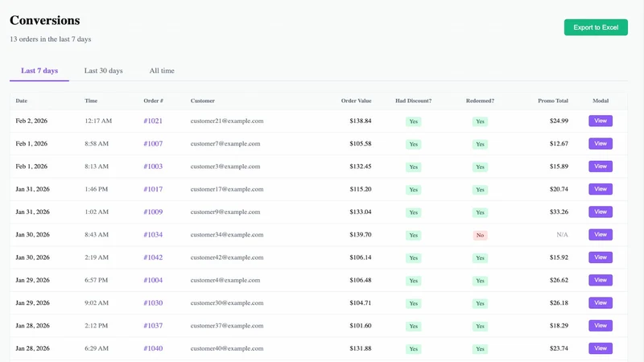Open order #1037 link

coord(153,326)
